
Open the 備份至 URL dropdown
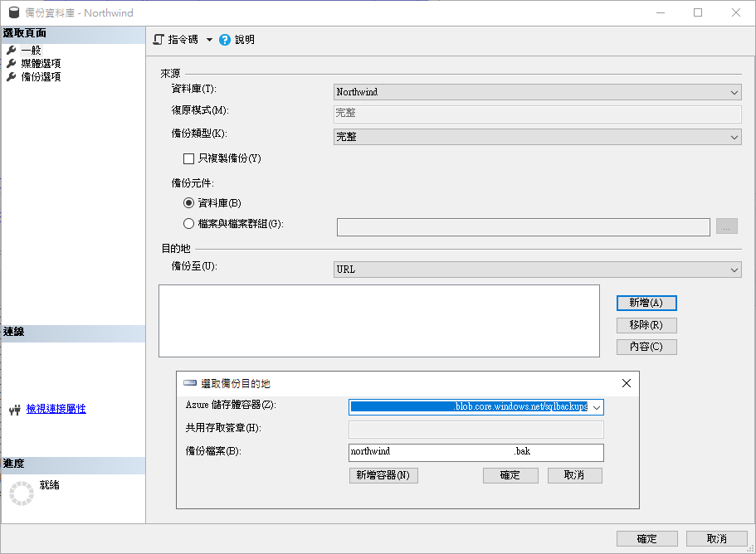[734, 270]
